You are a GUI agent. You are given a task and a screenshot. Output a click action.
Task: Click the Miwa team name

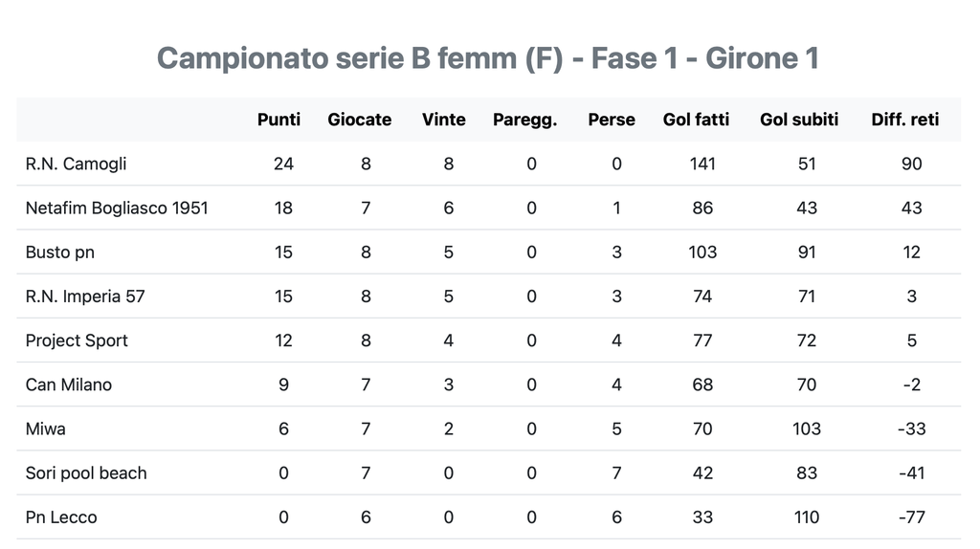click(46, 428)
